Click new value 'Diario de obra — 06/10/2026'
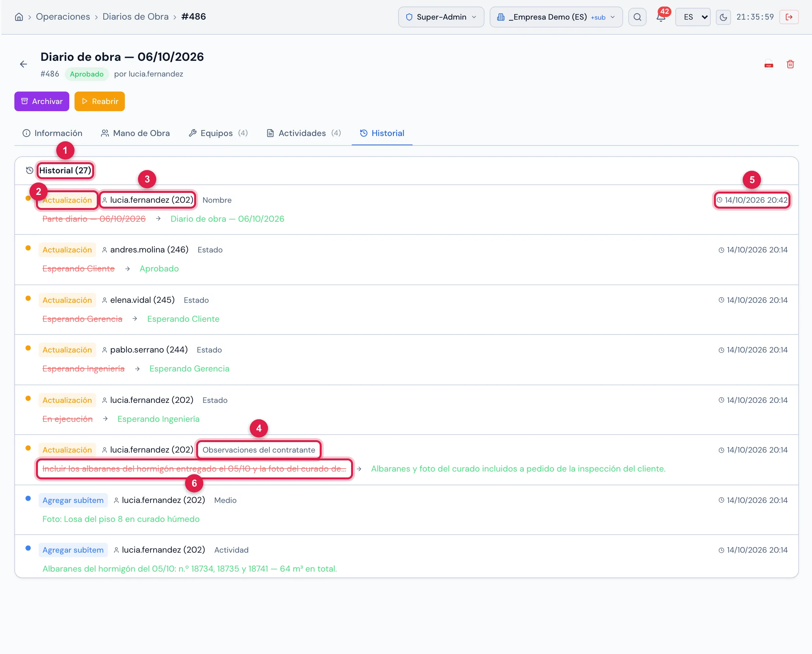Viewport: 812px width, 654px height. click(228, 219)
